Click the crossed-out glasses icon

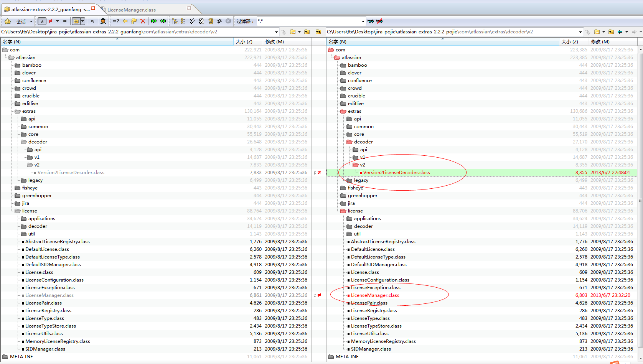[379, 21]
